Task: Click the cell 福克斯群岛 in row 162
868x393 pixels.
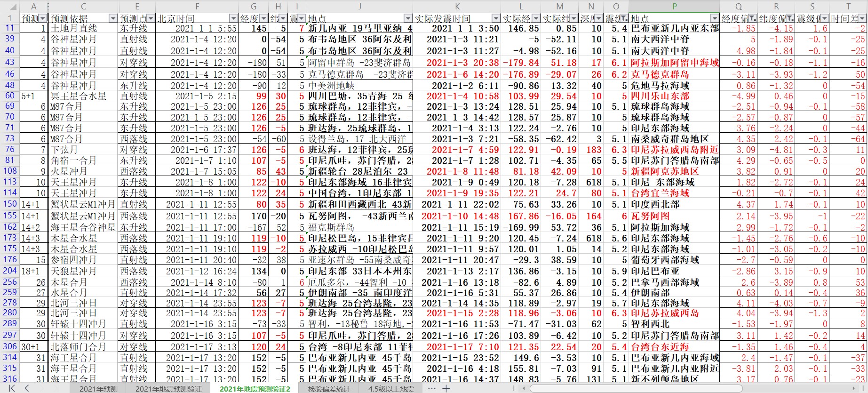Action: click(359, 227)
